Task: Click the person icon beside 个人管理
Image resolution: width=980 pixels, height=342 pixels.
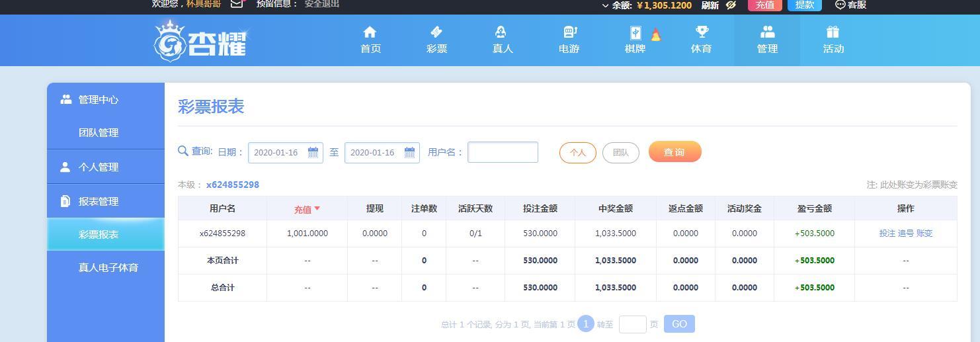Action: click(x=65, y=167)
